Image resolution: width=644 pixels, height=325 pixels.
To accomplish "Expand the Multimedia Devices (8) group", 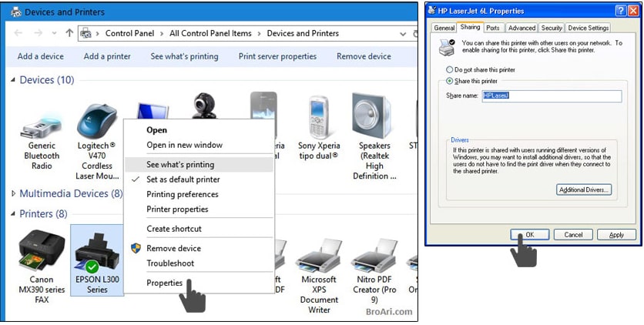I will [x=13, y=194].
